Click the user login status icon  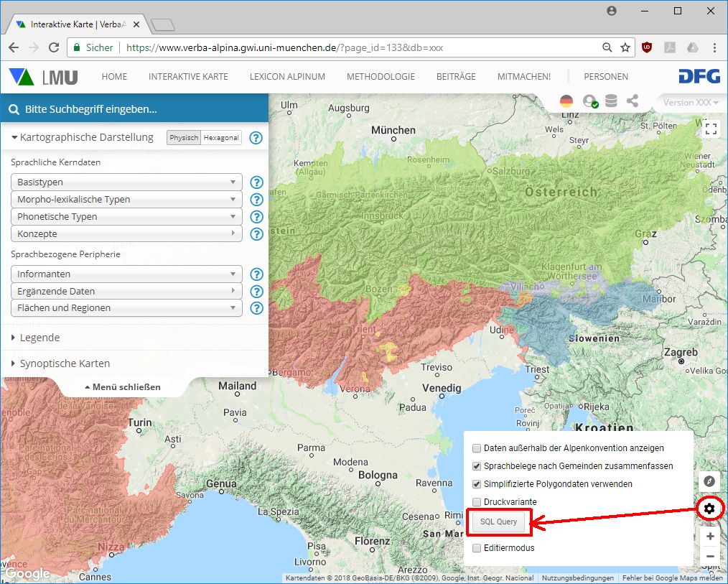coord(590,101)
